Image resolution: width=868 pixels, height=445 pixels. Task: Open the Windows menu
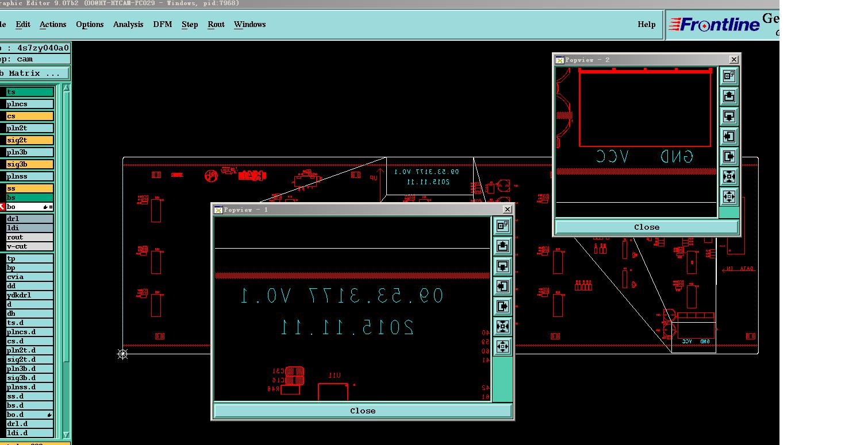(249, 24)
